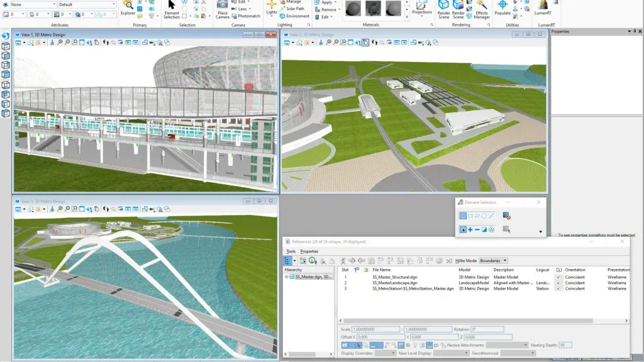644x362 pixels.
Task: Toggle the Block selection method in Element Selection
Action: click(x=470, y=216)
